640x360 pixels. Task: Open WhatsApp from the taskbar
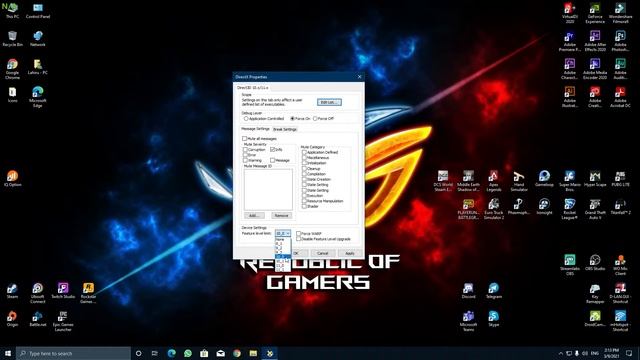click(188, 353)
